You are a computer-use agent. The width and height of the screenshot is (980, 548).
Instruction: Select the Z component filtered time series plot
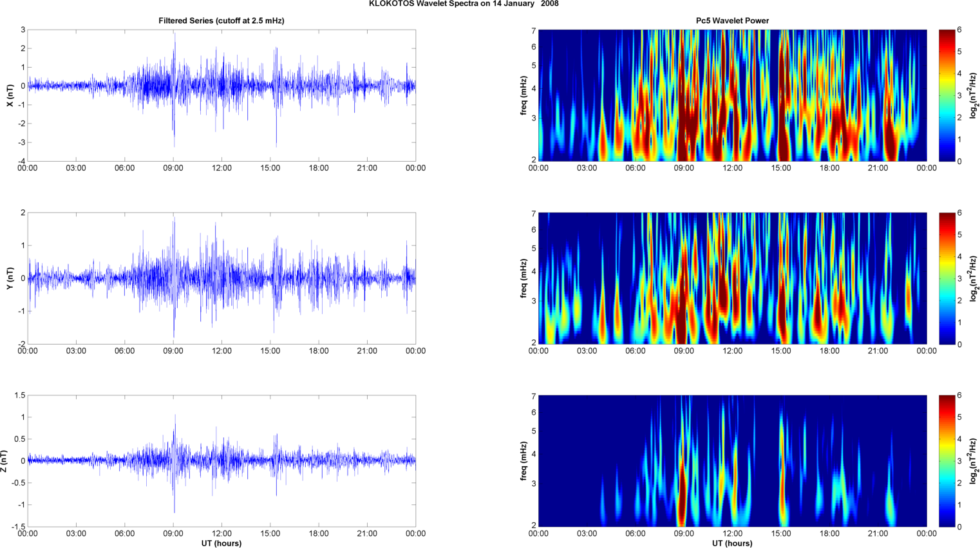pos(221,461)
